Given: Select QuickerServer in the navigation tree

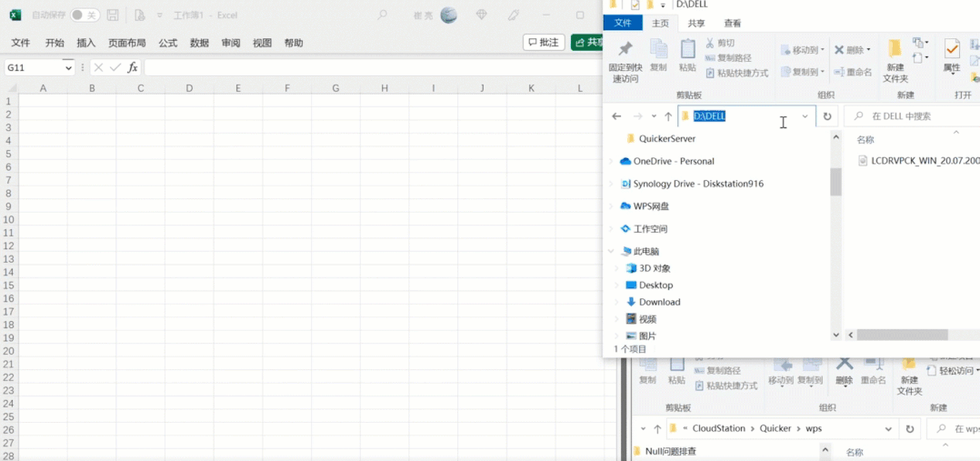Looking at the screenshot, I should 667,138.
